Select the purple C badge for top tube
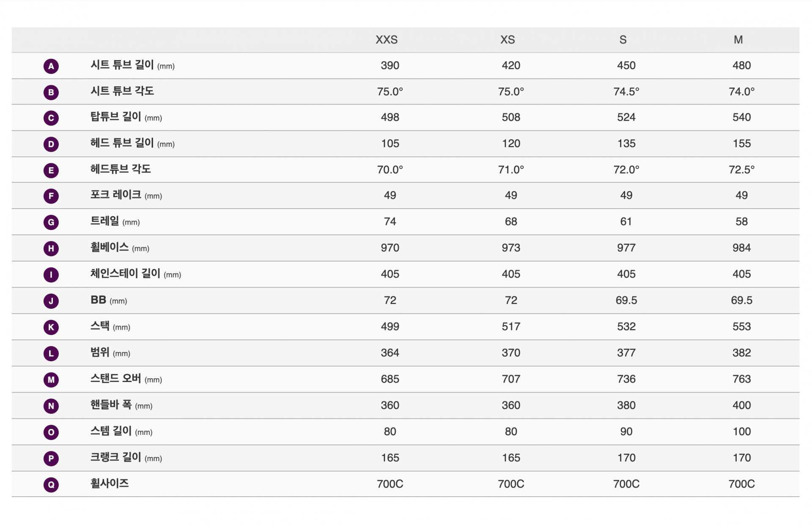812x525 pixels. (51, 118)
